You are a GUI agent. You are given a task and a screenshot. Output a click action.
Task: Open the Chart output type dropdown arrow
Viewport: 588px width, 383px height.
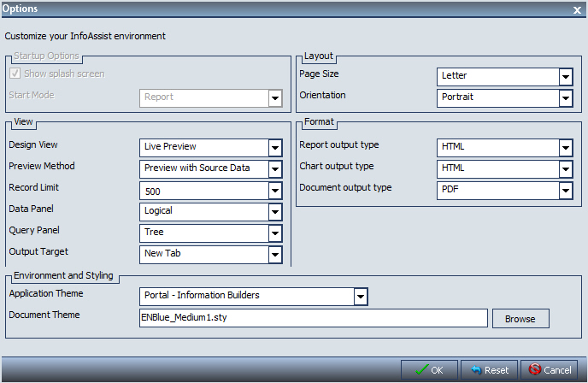click(x=566, y=169)
